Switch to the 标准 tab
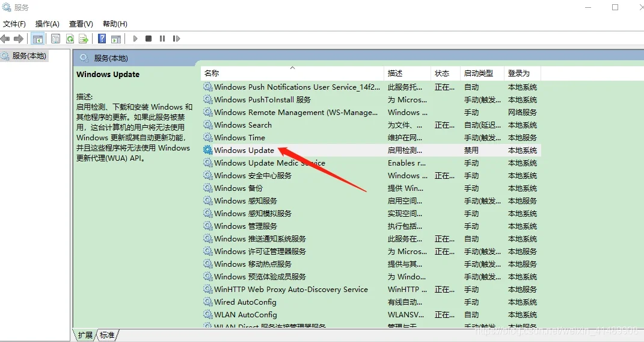 click(x=107, y=335)
